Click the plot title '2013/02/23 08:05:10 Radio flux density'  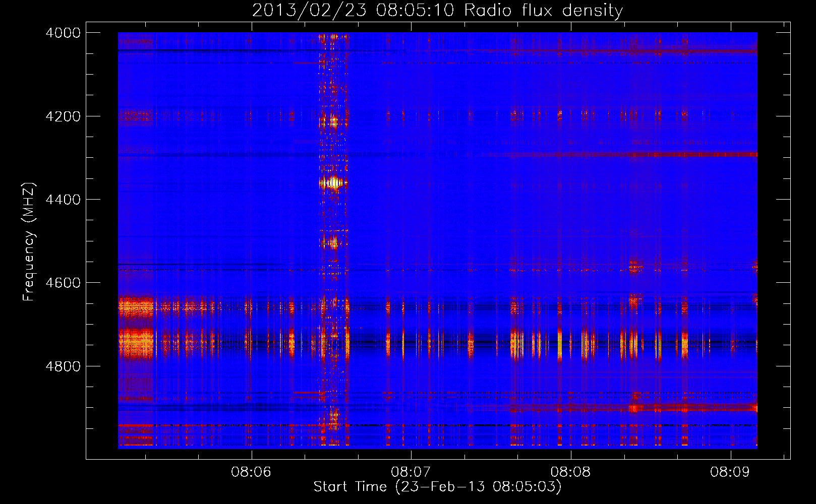click(x=437, y=11)
